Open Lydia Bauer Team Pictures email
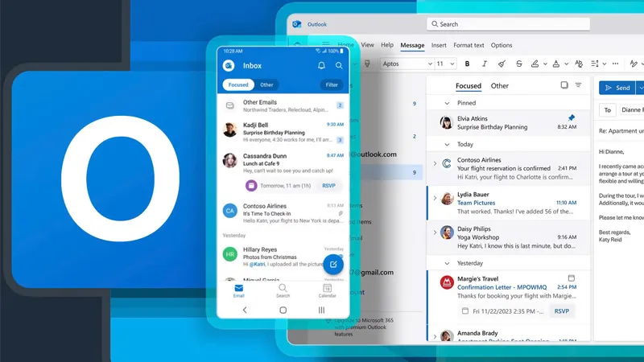The height and width of the screenshot is (362, 644). click(509, 203)
